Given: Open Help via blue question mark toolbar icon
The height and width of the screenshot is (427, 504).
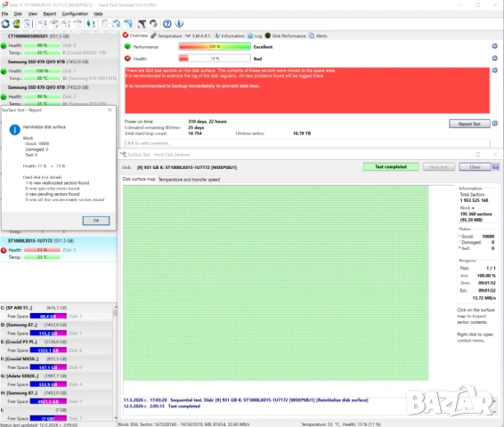Looking at the screenshot, I should [x=167, y=24].
